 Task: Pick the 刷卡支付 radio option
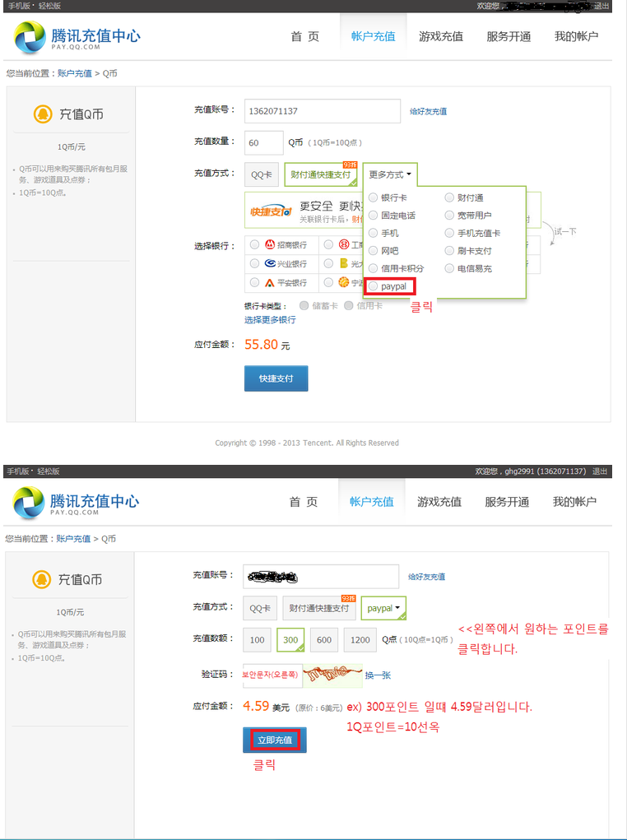coord(449,251)
